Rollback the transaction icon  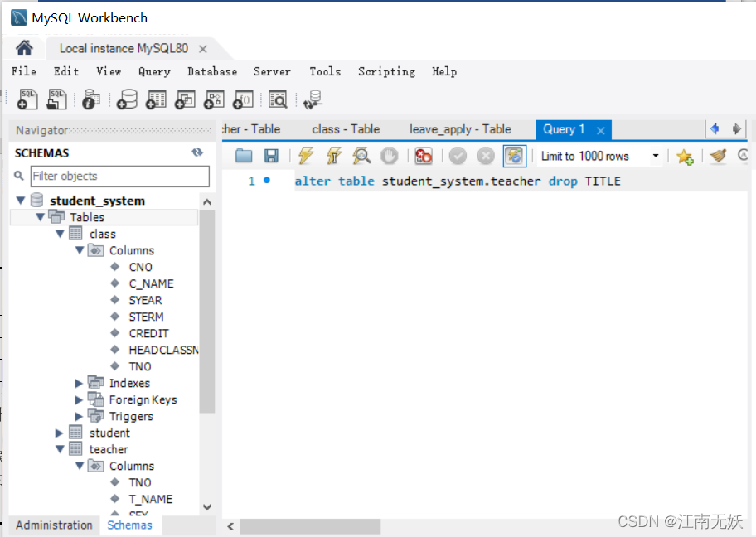[486, 156]
